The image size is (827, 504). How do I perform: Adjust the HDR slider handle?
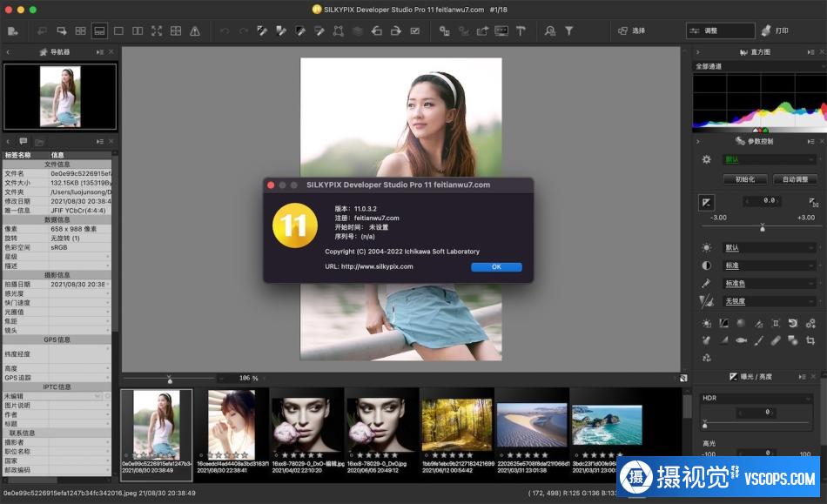pos(704,424)
